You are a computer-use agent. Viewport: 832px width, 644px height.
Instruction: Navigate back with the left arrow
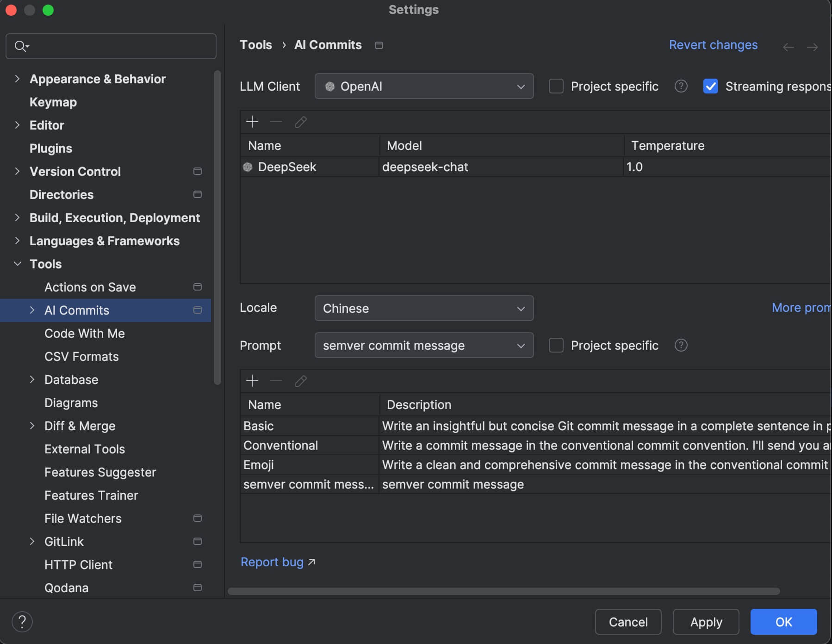coord(789,47)
